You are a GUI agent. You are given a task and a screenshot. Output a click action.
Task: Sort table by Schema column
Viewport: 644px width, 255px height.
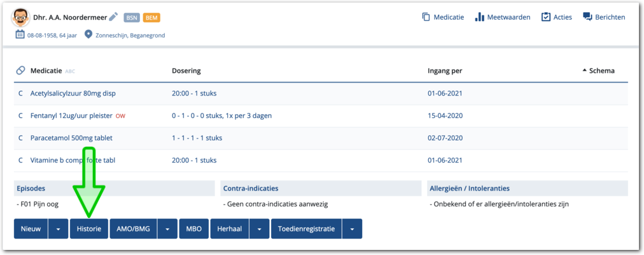598,71
